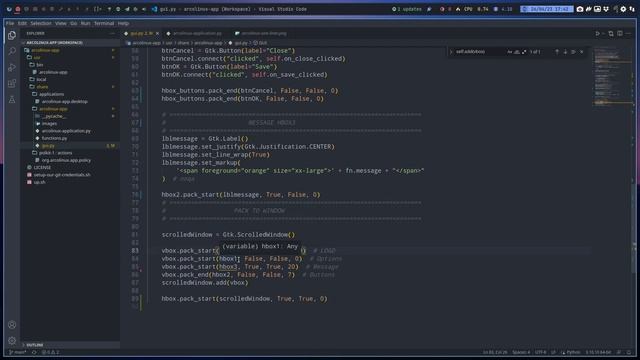Open the Run menu
Screen dimensions: 640x360
(85, 23)
